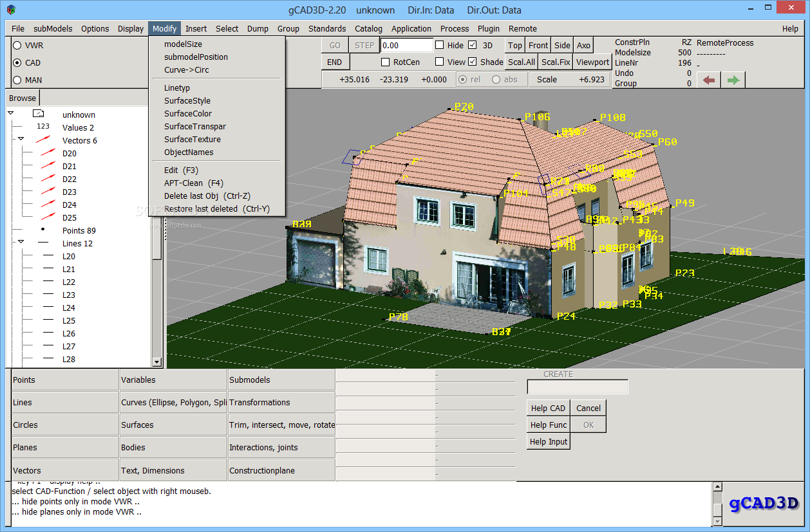This screenshot has height=532, width=810.
Task: Click the CREATE text input field
Action: [x=578, y=387]
